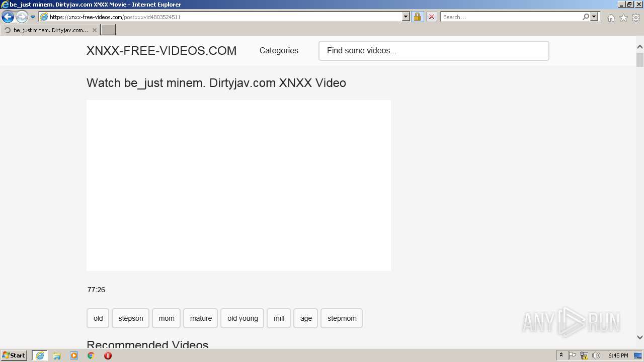Select the milf tag

[x=279, y=318]
